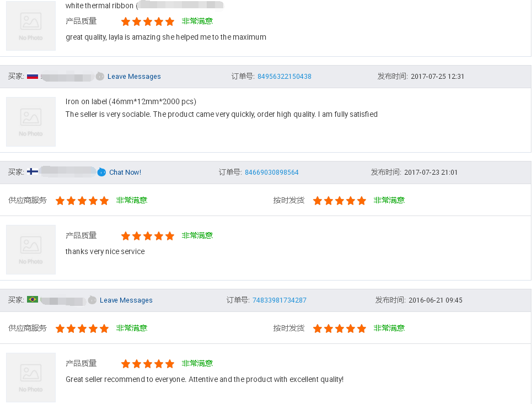This screenshot has width=532, height=404.
Task: Open order number 84669030898564
Action: 271,173
